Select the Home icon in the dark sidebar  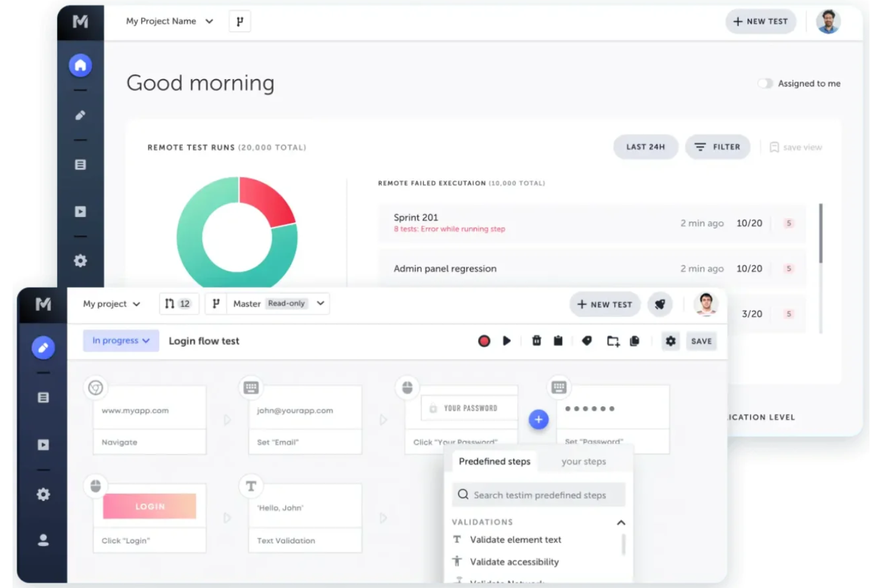80,65
